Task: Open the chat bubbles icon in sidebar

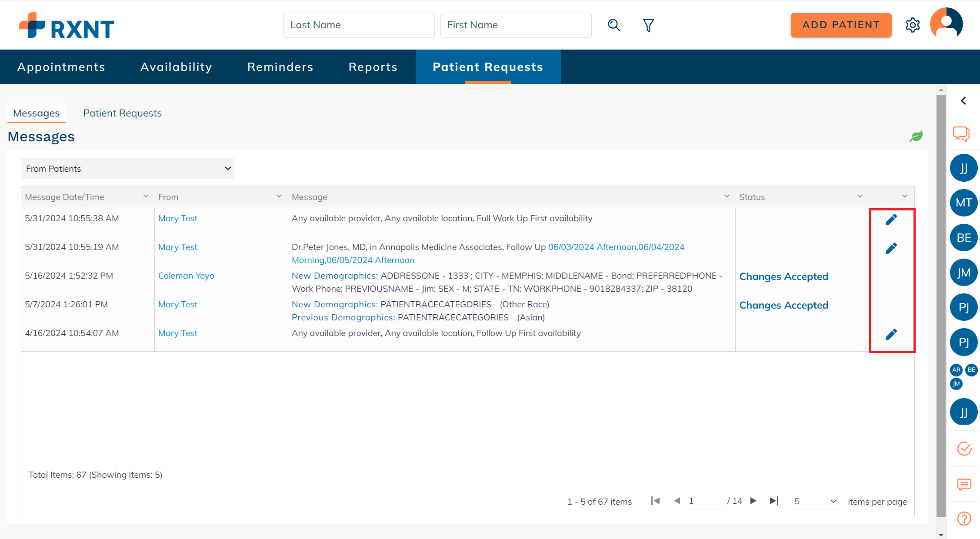Action: coord(961,134)
